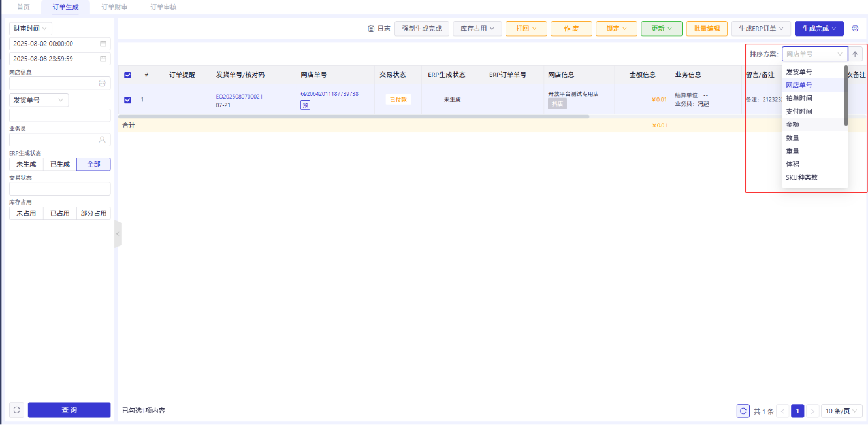Switch to the 订单财审 tab
Image resolution: width=868 pixels, height=425 pixels.
pos(114,7)
